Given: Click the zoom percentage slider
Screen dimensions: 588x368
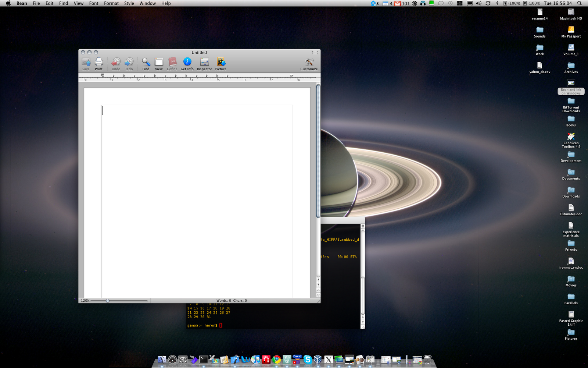Looking at the screenshot, I should (108, 300).
